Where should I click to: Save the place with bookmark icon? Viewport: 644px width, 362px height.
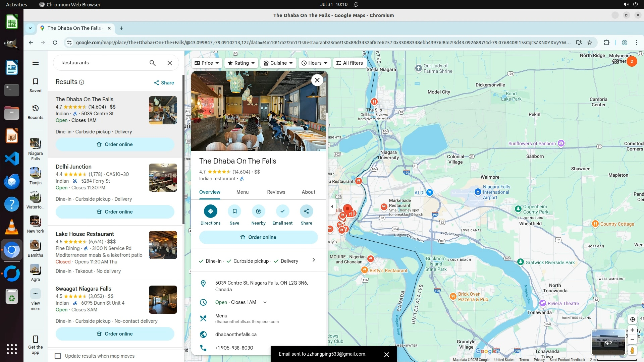coord(234,211)
